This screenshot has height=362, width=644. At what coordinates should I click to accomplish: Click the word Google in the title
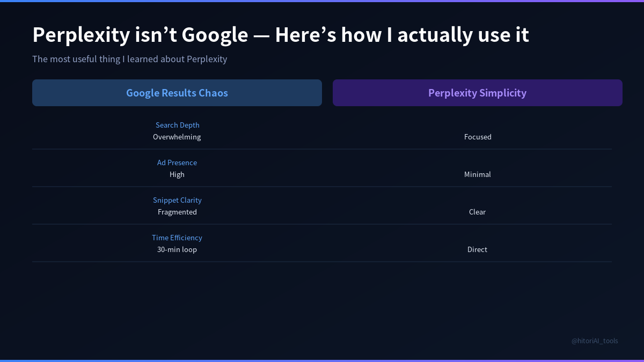[x=215, y=35]
